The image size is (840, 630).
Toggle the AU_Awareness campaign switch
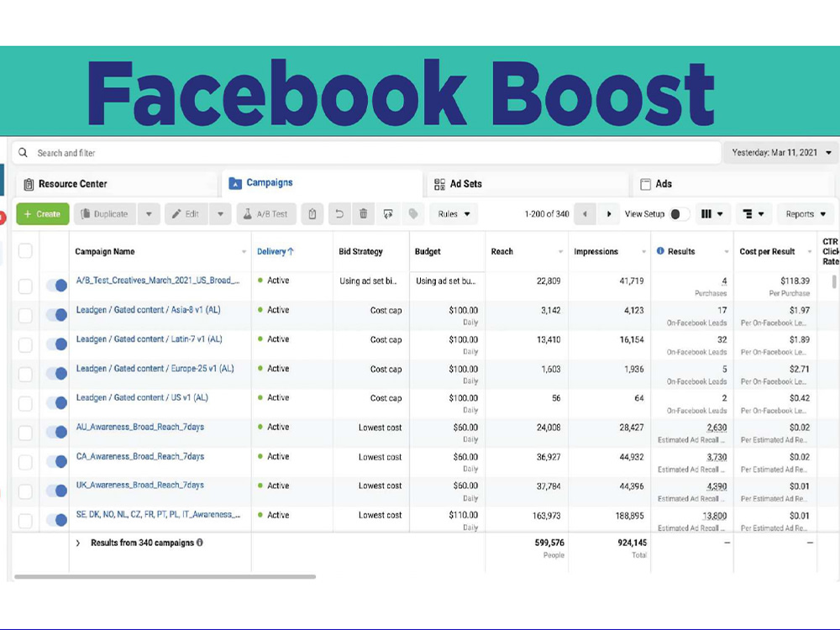pyautogui.click(x=57, y=432)
